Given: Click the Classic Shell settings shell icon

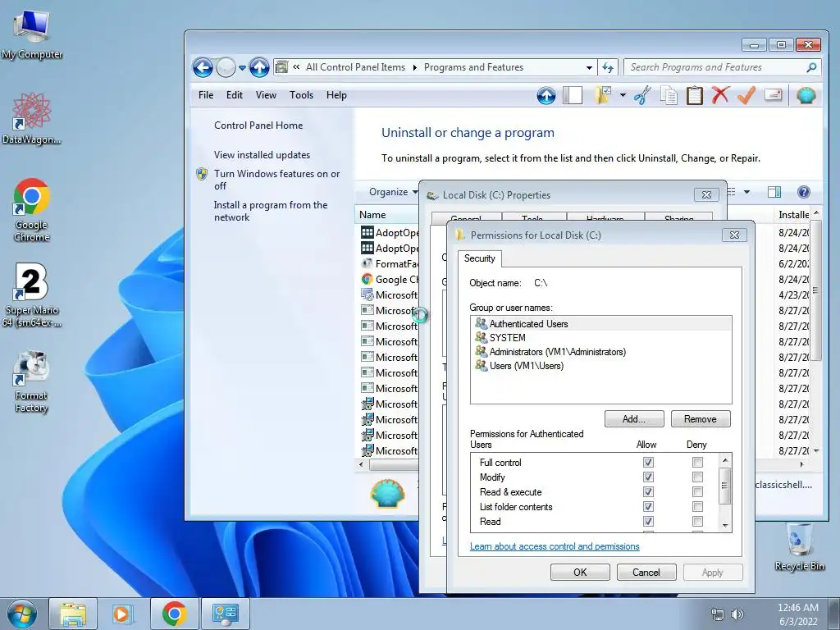Looking at the screenshot, I should click(x=806, y=95).
